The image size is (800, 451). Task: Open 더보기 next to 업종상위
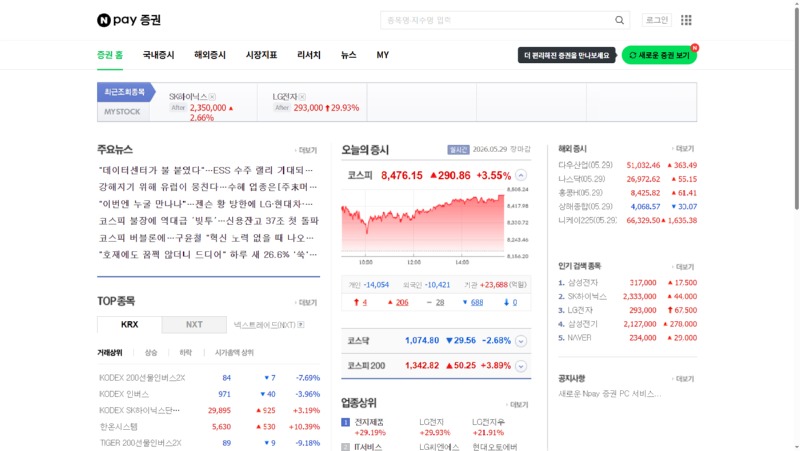(x=517, y=405)
